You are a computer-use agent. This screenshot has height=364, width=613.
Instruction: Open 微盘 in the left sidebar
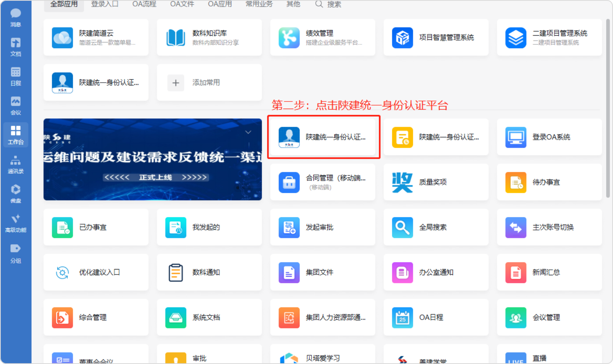click(16, 194)
